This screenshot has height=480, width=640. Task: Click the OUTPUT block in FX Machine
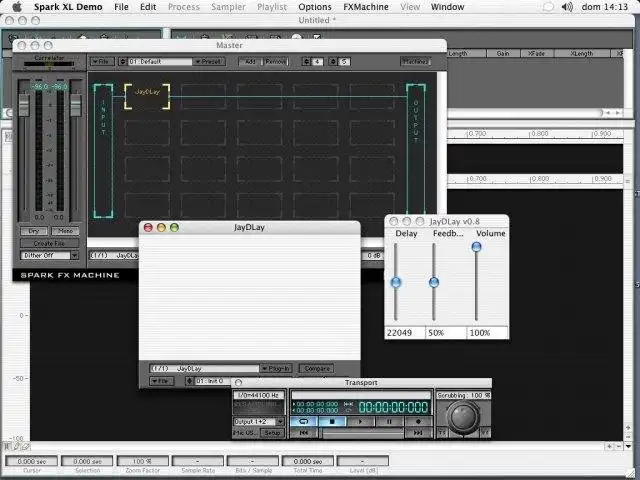(x=416, y=149)
